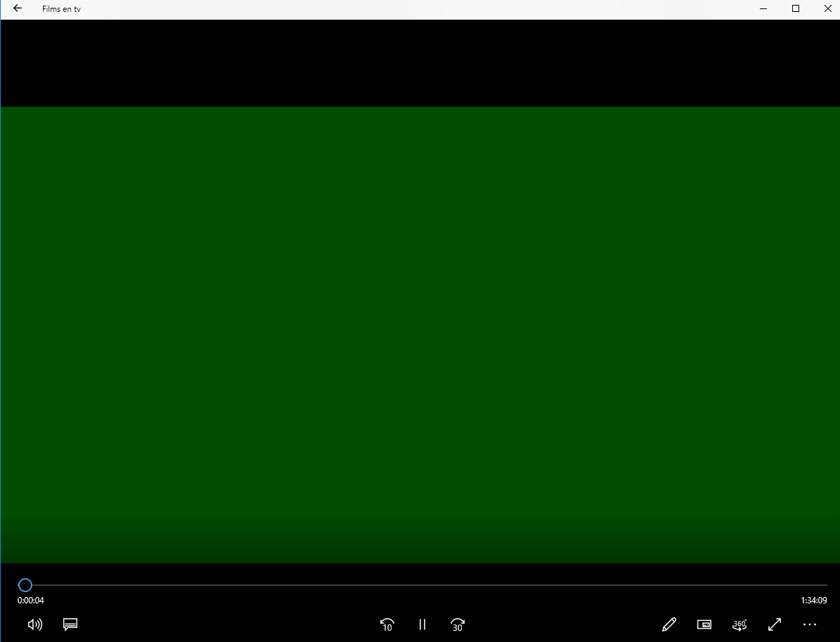Toggle 360° video mode
The height and width of the screenshot is (642, 840).
pos(739,624)
